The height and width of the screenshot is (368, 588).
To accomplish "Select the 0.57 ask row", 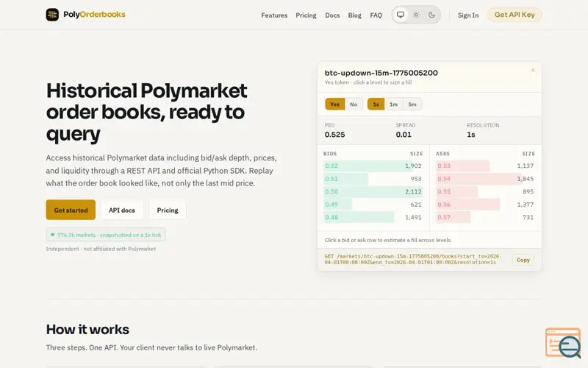I will [x=485, y=217].
